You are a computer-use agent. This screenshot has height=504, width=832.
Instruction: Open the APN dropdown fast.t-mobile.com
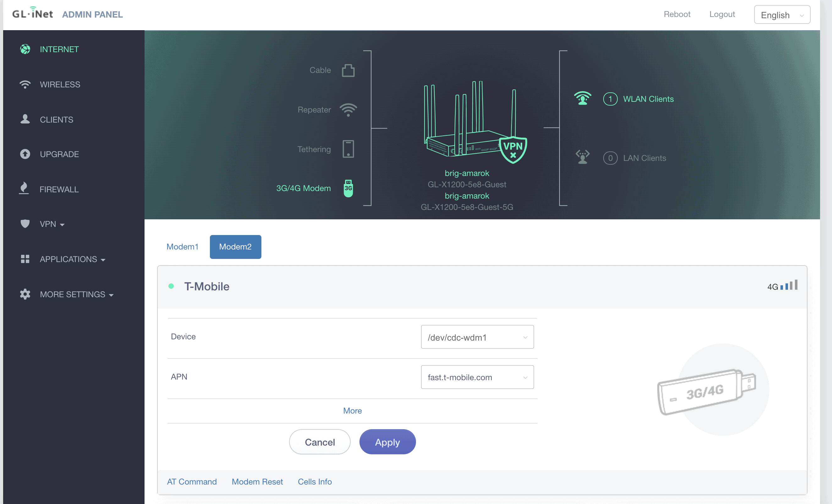click(477, 377)
